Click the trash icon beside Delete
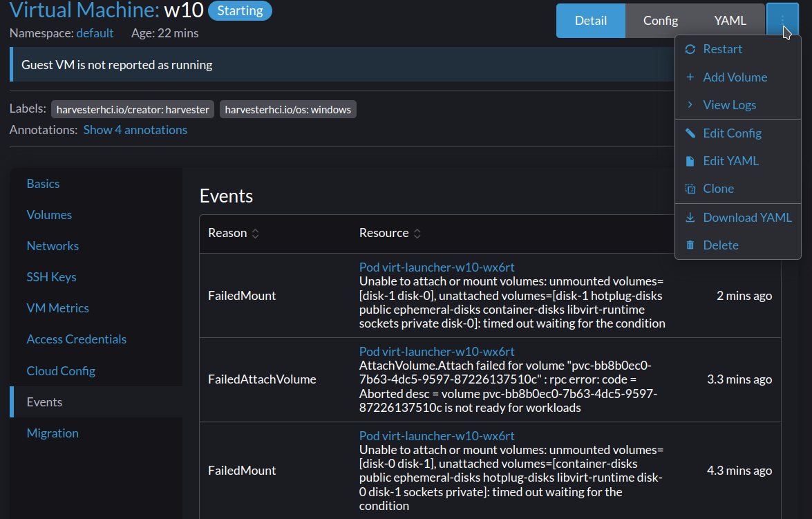The image size is (812, 519). [690, 245]
